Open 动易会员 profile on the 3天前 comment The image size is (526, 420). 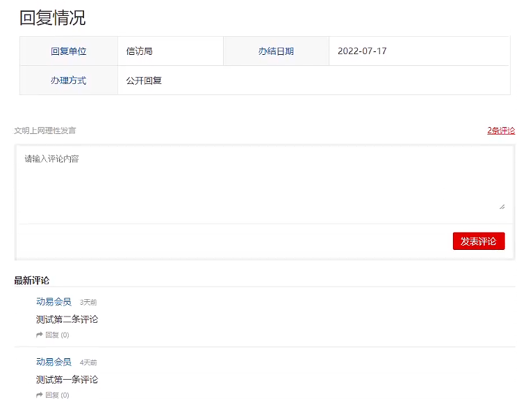54,302
